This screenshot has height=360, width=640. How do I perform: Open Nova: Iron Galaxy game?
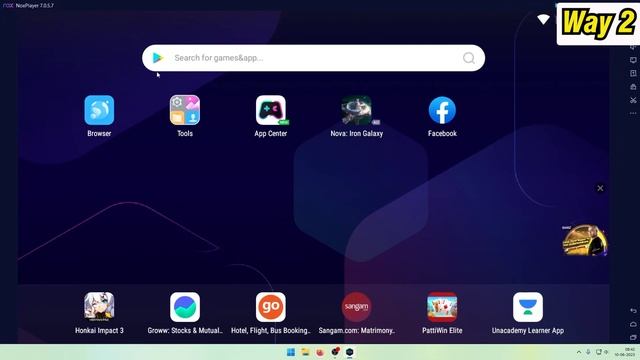[356, 110]
